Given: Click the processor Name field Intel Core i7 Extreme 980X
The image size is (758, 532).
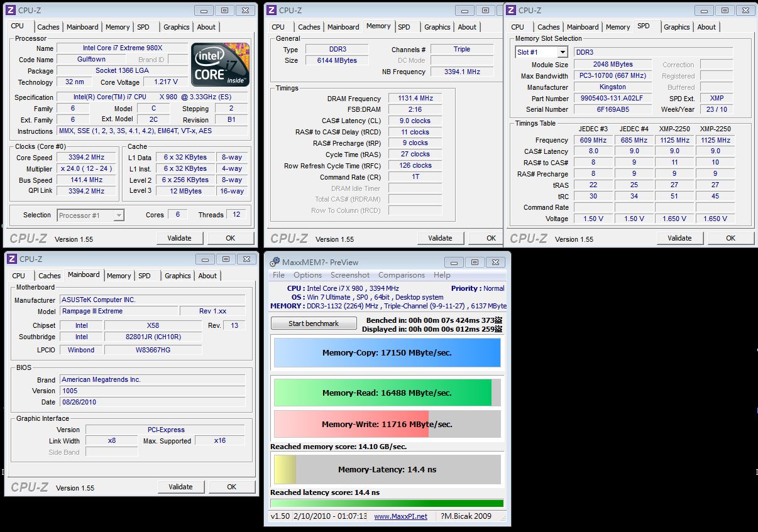Looking at the screenshot, I should pos(122,48).
